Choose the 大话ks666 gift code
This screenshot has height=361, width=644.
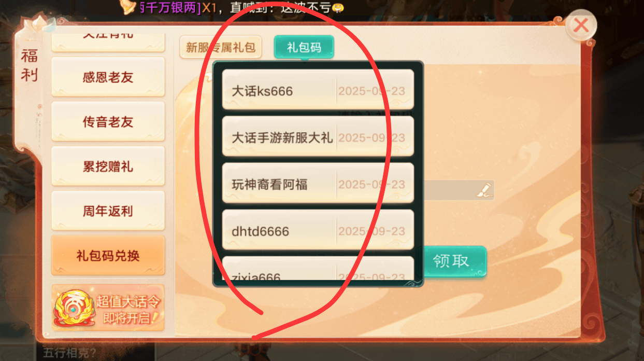click(x=318, y=90)
